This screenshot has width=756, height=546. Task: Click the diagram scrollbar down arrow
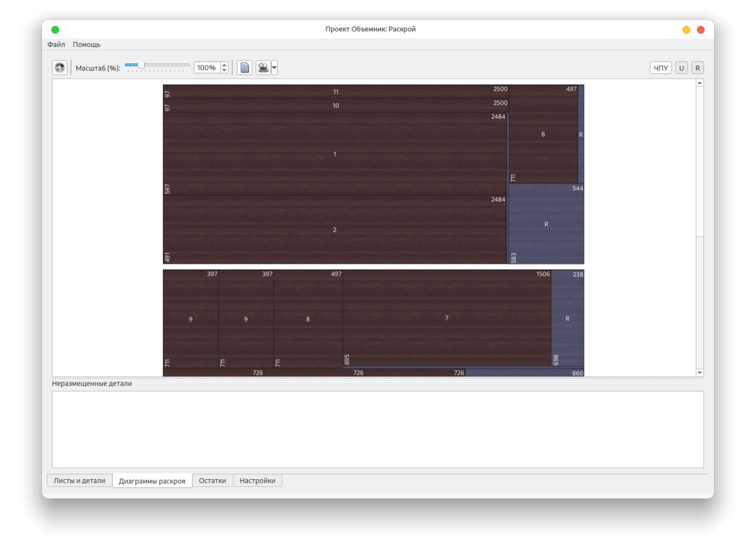pyautogui.click(x=700, y=373)
